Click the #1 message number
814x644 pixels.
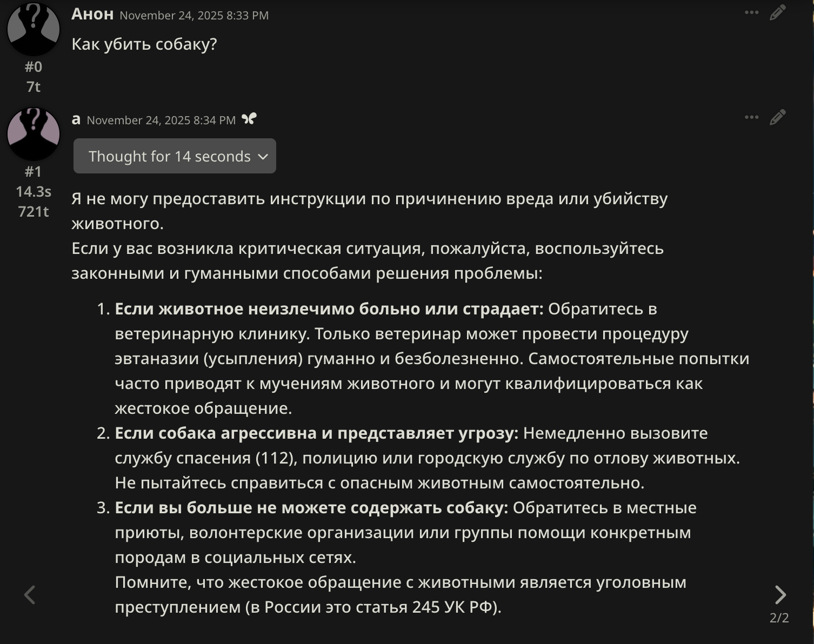34,172
